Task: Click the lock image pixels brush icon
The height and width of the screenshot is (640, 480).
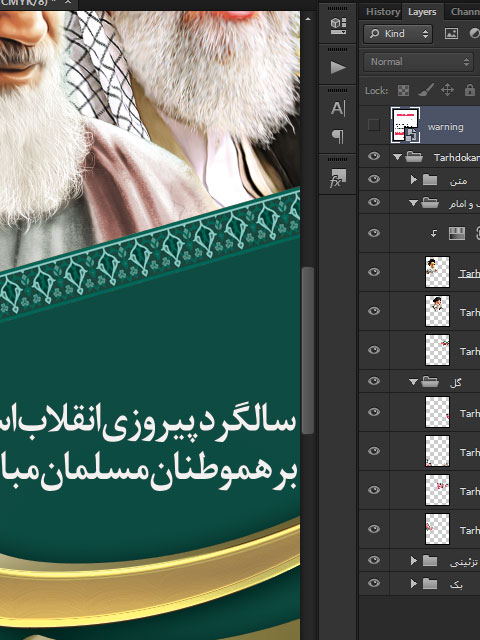Action: click(425, 90)
